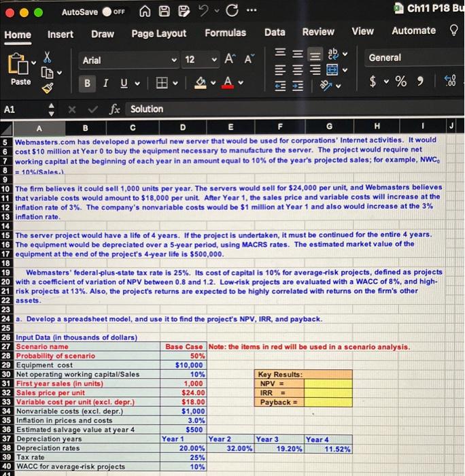This screenshot has width=465, height=476.
Task: Expand the Copy options dropdown arrow
Action: 60,73
